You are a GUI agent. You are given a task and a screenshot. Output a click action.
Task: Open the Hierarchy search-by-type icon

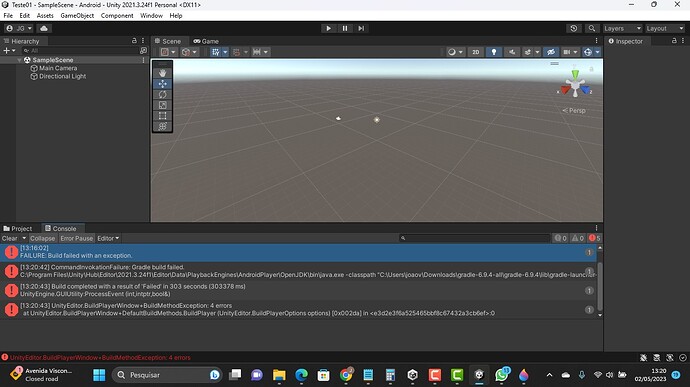143,51
